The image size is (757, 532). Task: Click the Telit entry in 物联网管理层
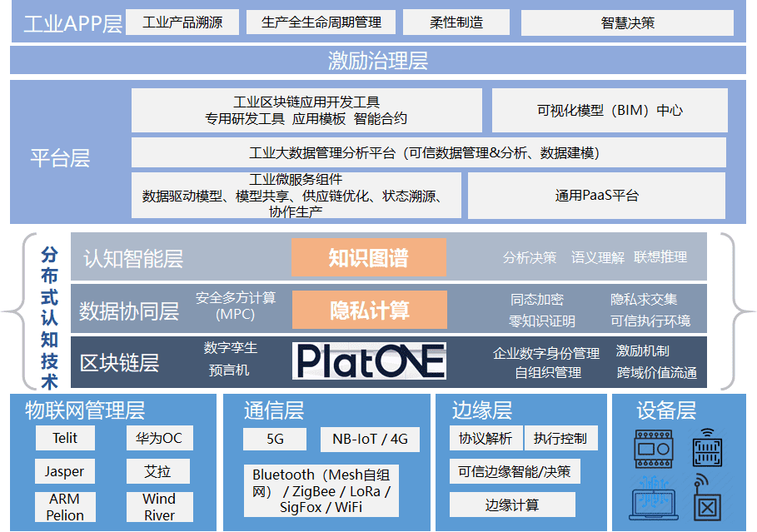(x=65, y=438)
